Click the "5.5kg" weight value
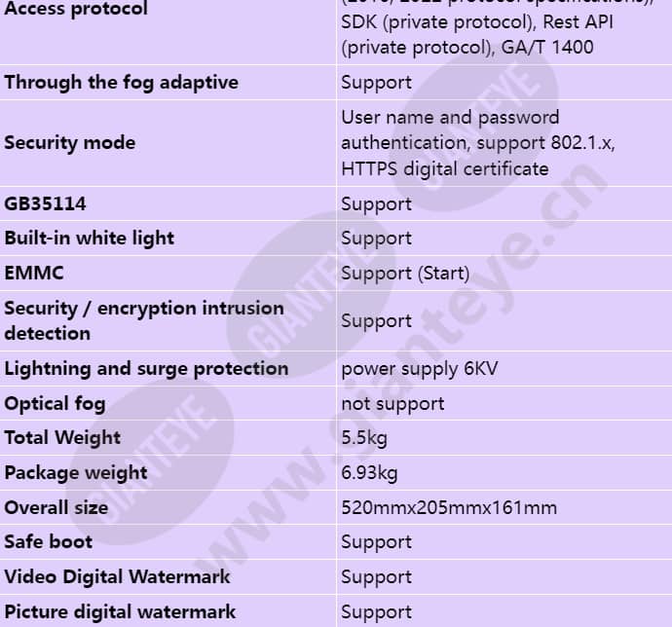Screen dimensions: 672x627 [x=364, y=437]
